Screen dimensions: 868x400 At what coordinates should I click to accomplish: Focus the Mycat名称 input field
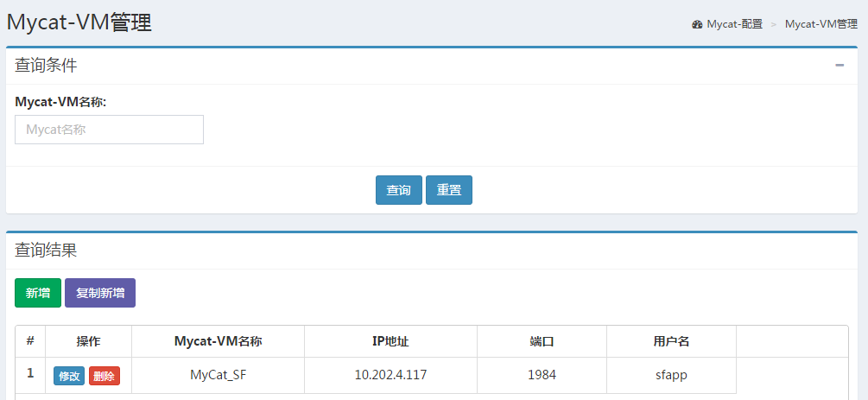(x=109, y=130)
